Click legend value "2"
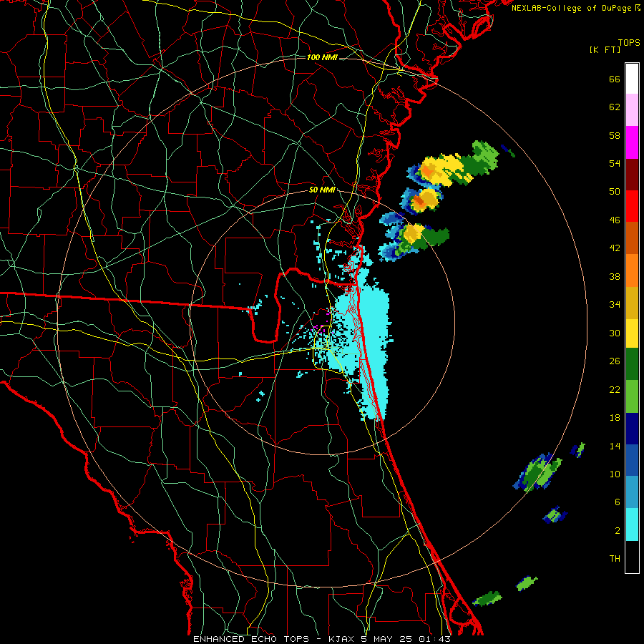The image size is (644, 644). 618,531
